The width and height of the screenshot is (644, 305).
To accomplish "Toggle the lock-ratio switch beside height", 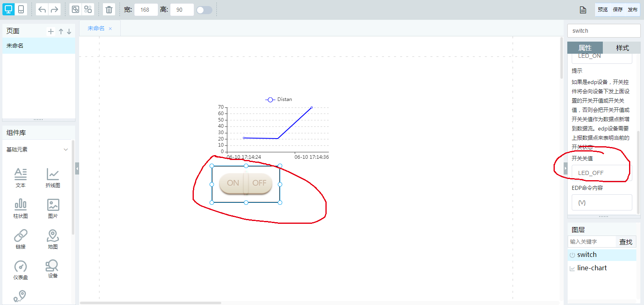I will tap(204, 10).
